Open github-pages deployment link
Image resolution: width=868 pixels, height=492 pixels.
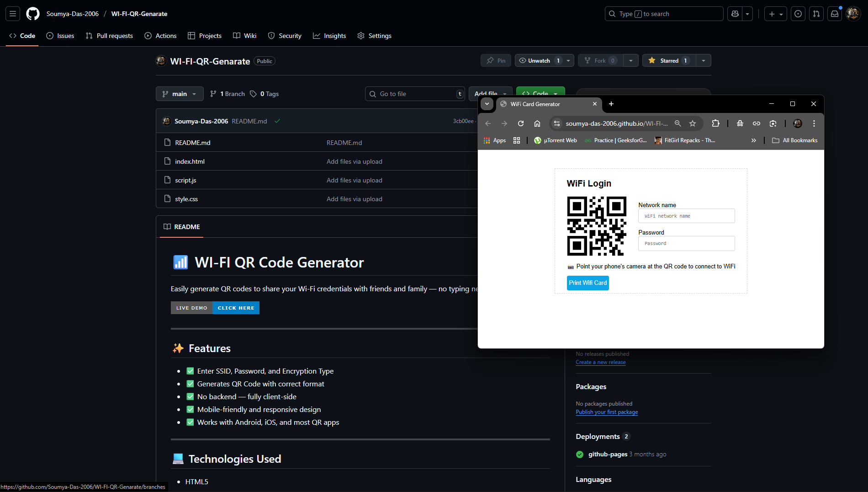click(x=608, y=454)
